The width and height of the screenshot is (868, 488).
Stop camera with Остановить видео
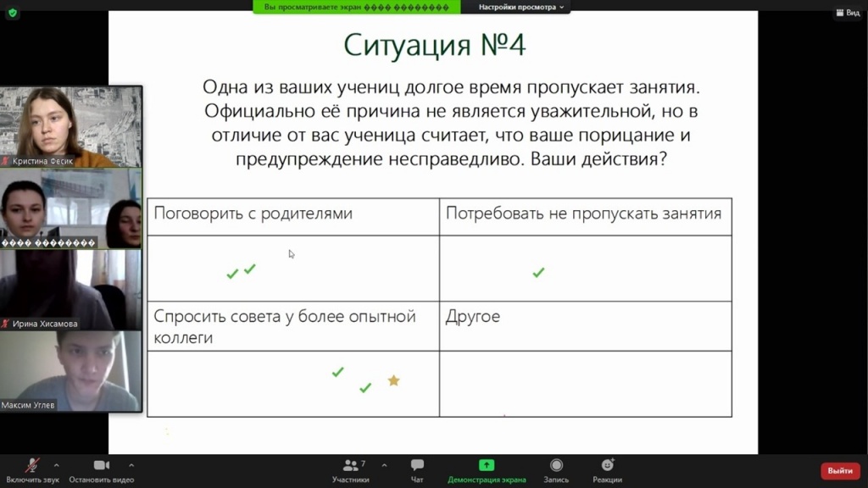click(x=102, y=469)
